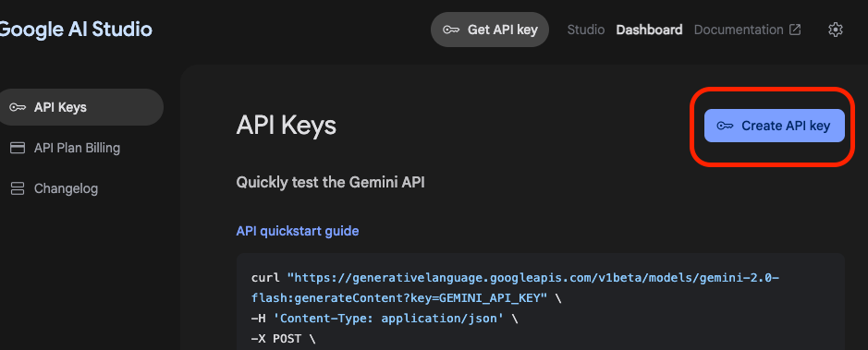Switch to the Studio tab

[586, 30]
